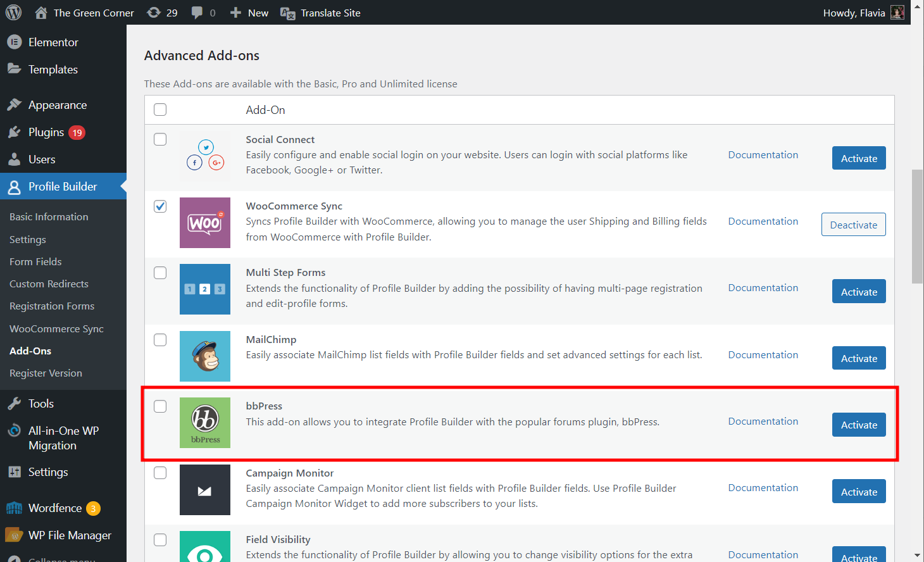Click the bbPress add-on logo

pos(204,423)
